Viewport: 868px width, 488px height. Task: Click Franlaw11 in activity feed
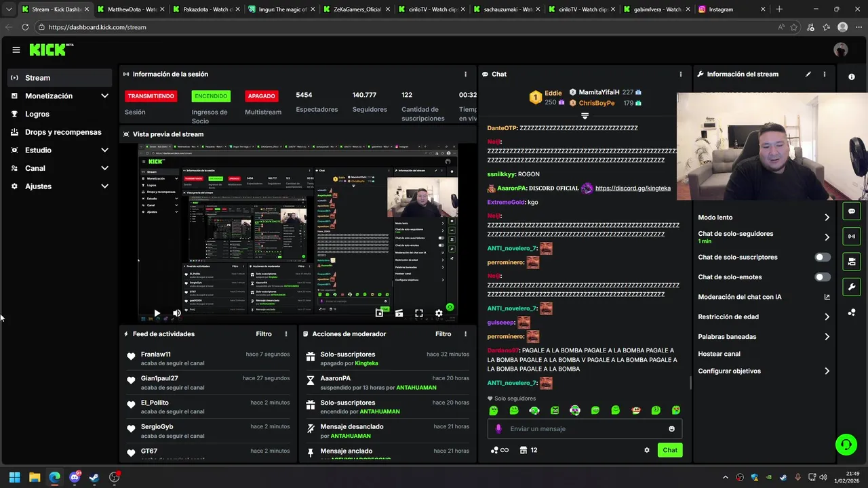click(155, 354)
